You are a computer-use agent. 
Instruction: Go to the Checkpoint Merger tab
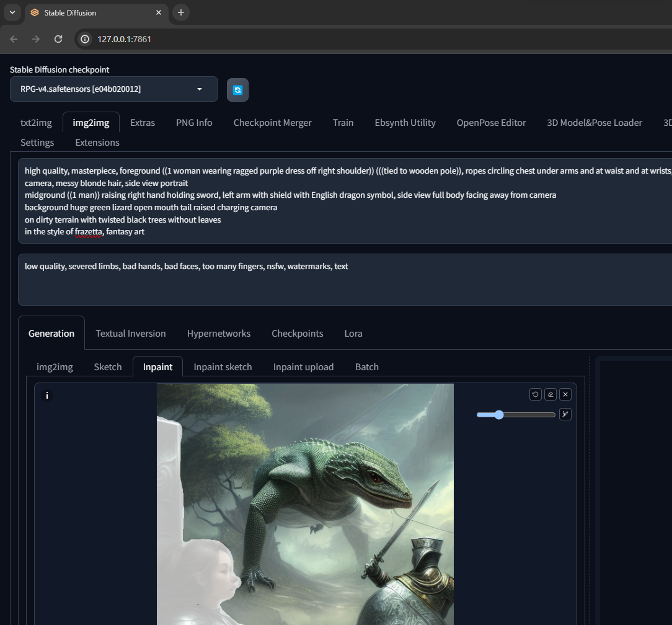click(x=273, y=123)
